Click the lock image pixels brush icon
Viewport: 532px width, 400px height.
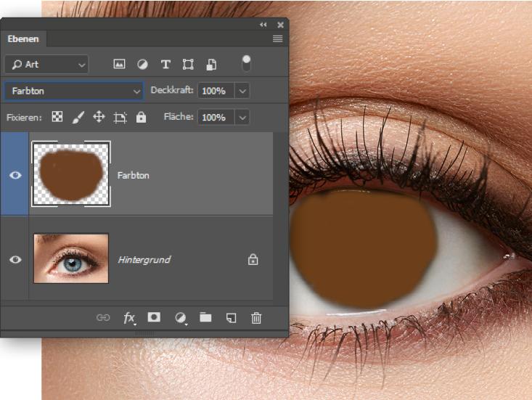(x=78, y=117)
